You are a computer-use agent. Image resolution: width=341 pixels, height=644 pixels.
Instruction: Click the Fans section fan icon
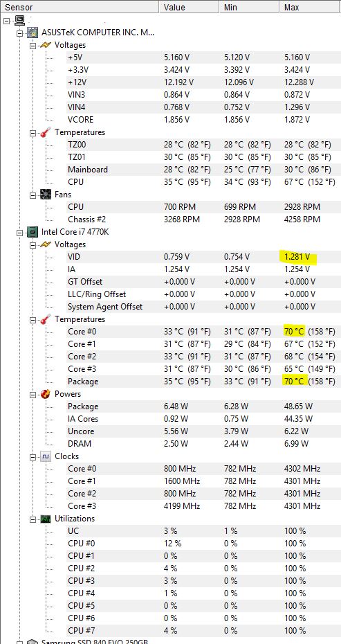pos(46,195)
